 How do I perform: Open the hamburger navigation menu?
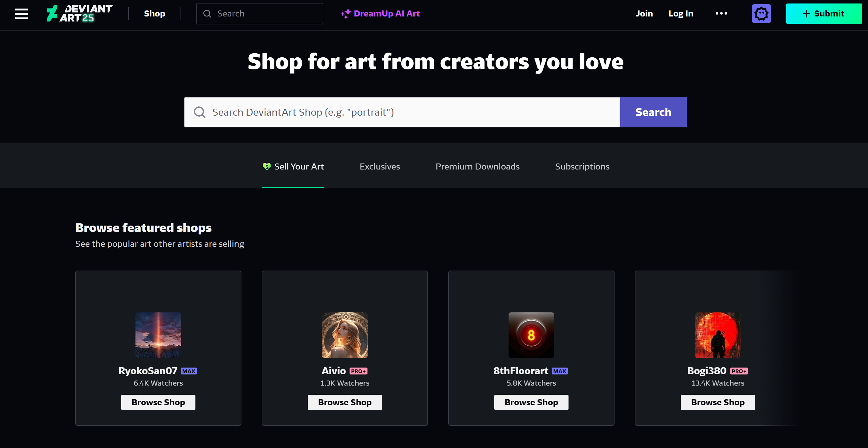coord(22,14)
